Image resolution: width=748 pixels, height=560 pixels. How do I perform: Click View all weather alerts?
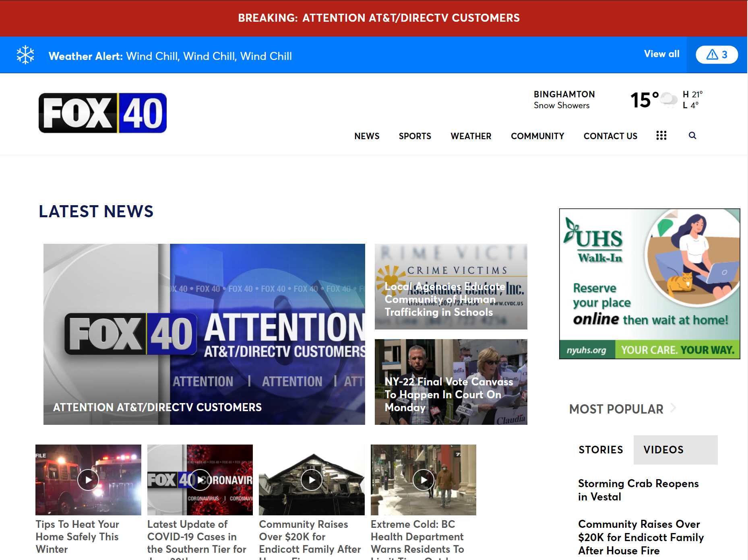[x=661, y=54]
